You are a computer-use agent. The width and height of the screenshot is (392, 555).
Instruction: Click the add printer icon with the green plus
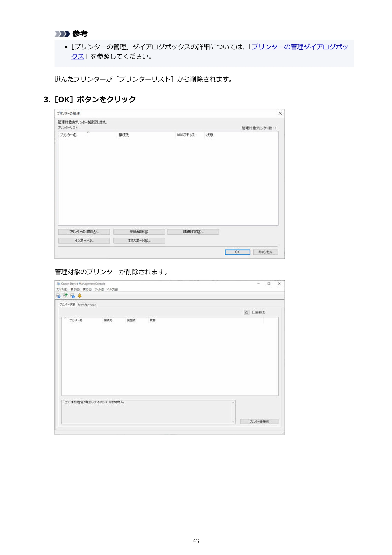(65, 295)
